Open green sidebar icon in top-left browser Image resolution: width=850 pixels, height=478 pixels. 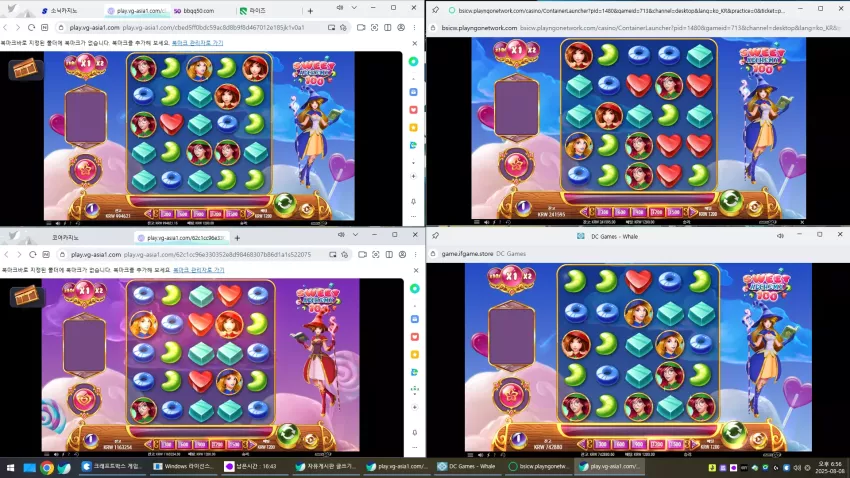point(413,61)
